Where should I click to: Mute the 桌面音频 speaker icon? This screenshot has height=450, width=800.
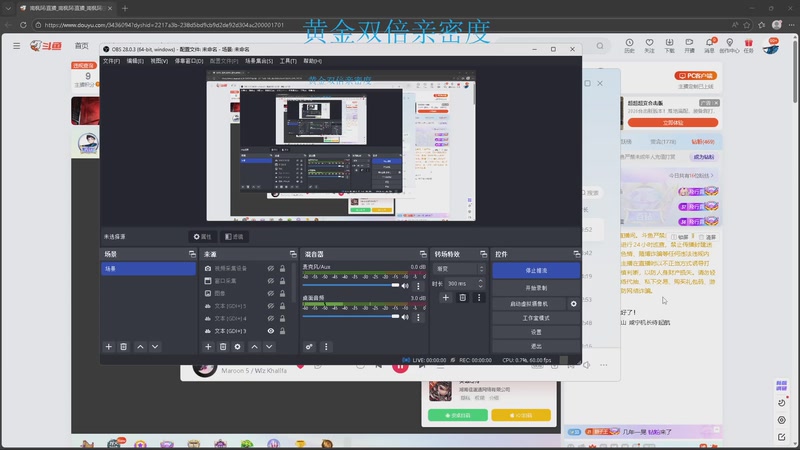405,317
